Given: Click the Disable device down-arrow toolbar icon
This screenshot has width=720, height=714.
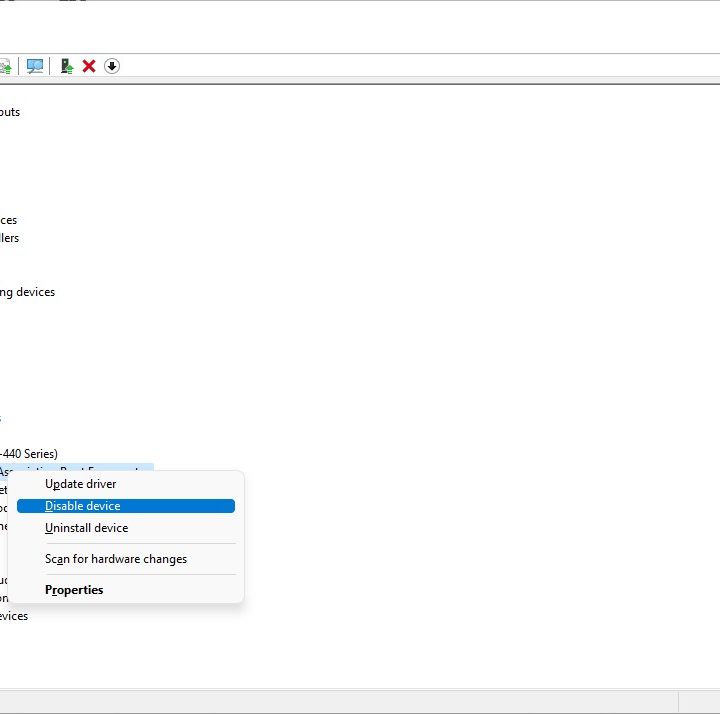Looking at the screenshot, I should 112,66.
